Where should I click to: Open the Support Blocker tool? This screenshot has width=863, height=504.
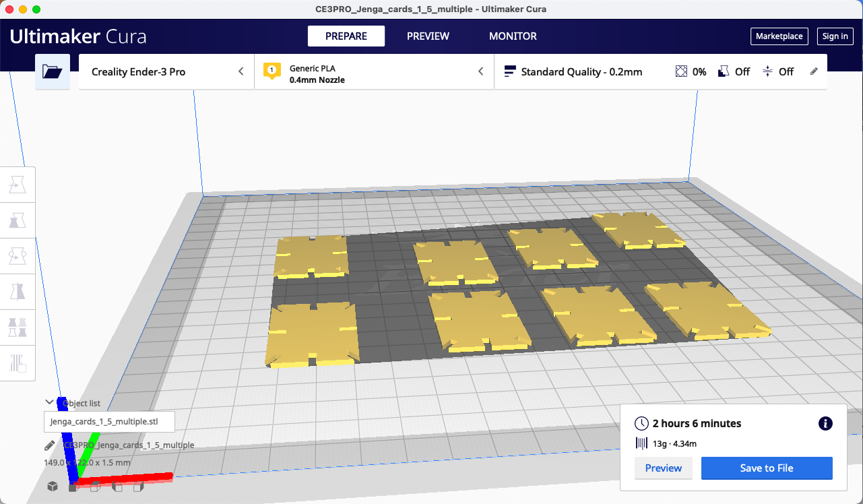(x=18, y=363)
